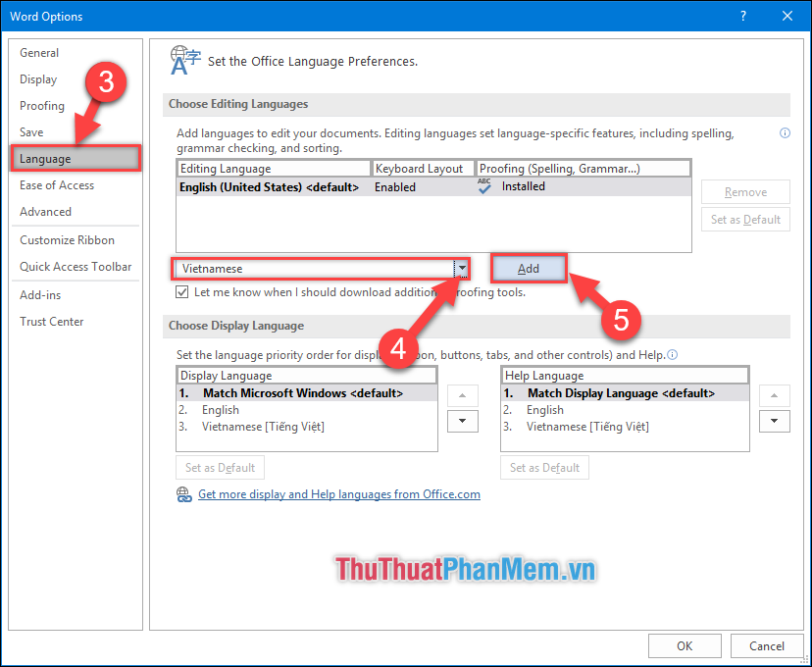Screen dimensions: 812x667
Task: Select English (United States) editing language row
Action: 434,187
